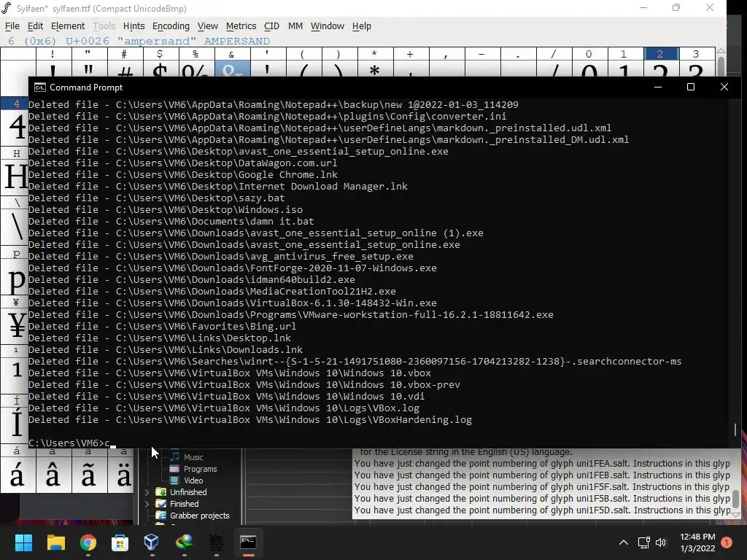Expand the Finished tree node
Viewport: 747px width, 560px height.
pos(147,504)
